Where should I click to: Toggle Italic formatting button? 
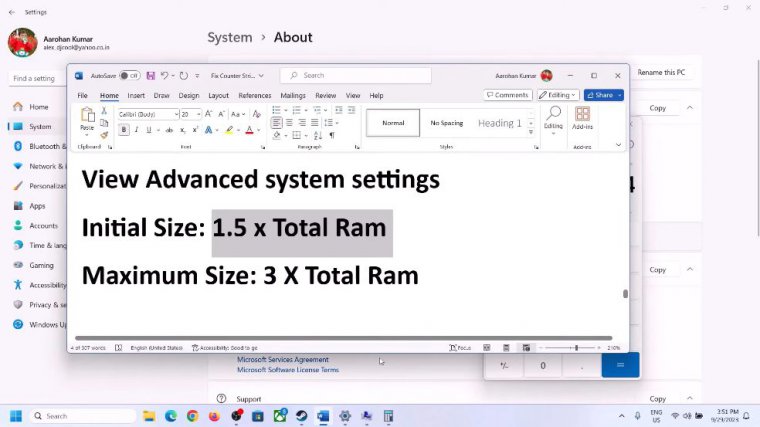(136, 130)
